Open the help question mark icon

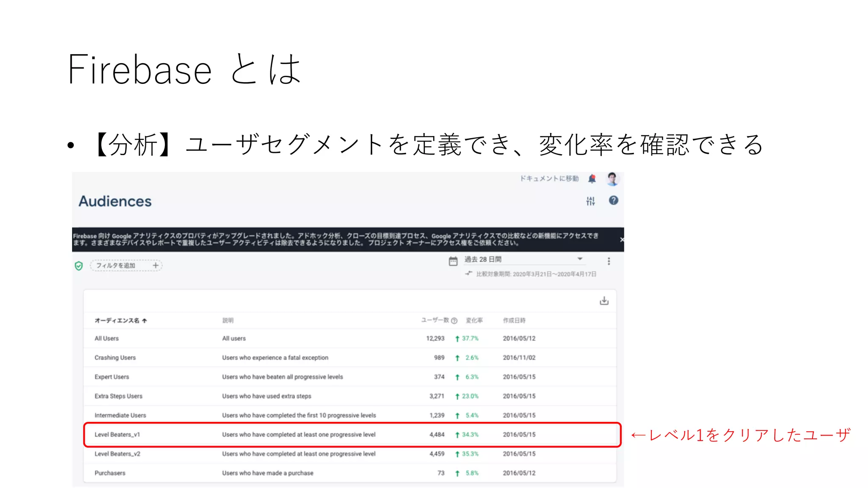tap(613, 200)
